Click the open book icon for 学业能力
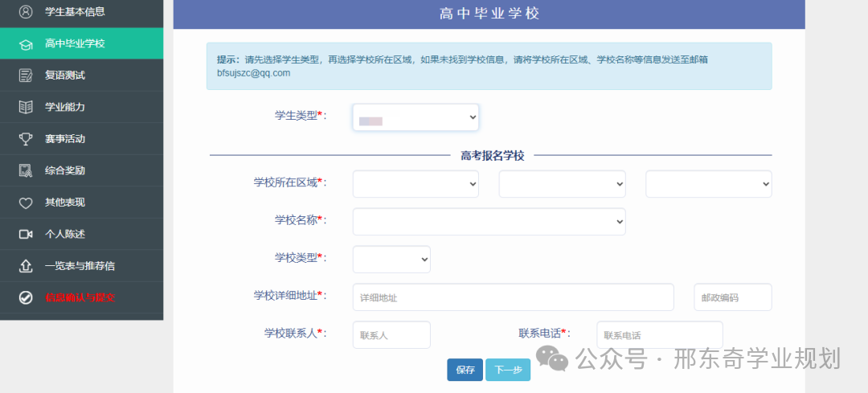The width and height of the screenshot is (868, 393). click(x=26, y=107)
